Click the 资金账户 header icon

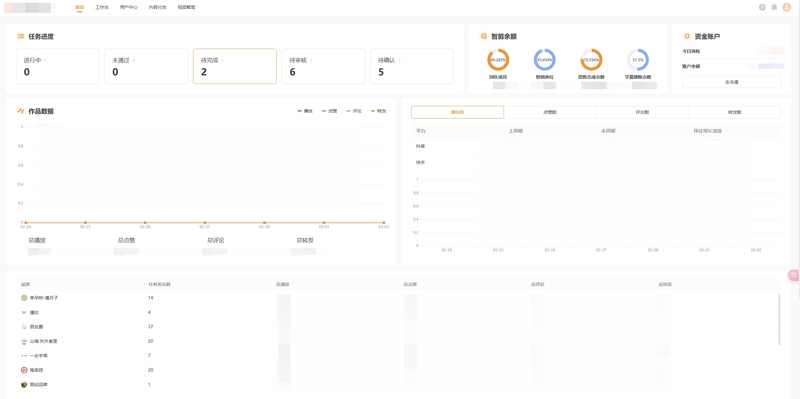tap(687, 36)
